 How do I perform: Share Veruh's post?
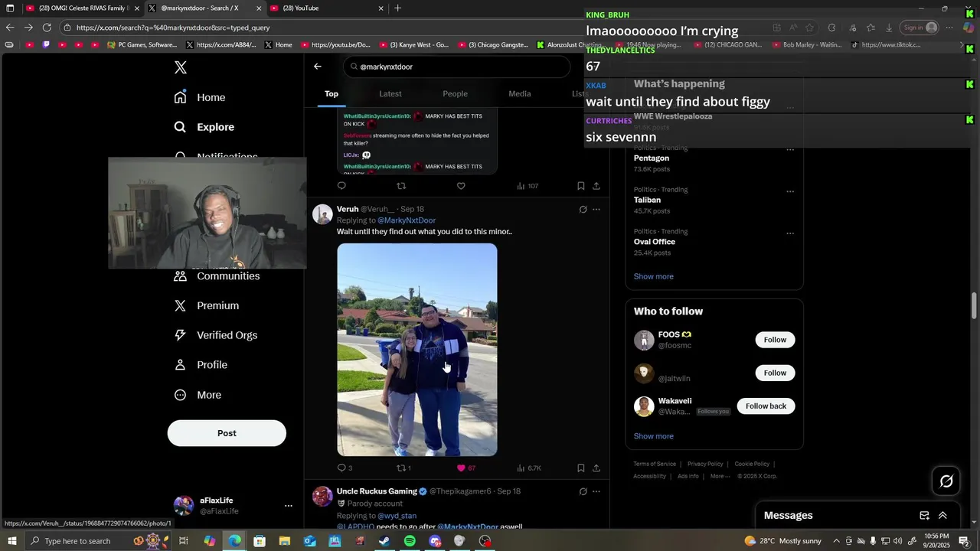[596, 468]
